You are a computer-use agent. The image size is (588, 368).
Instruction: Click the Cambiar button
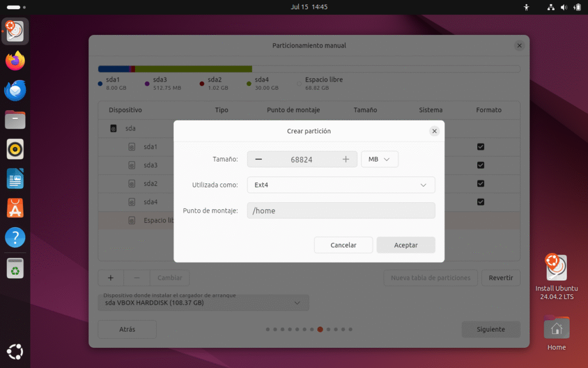169,278
